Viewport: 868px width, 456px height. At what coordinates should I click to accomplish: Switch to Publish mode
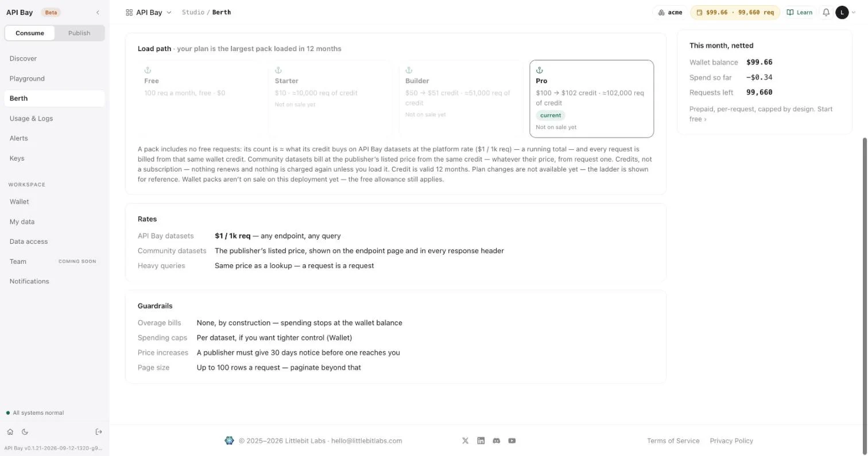79,33
